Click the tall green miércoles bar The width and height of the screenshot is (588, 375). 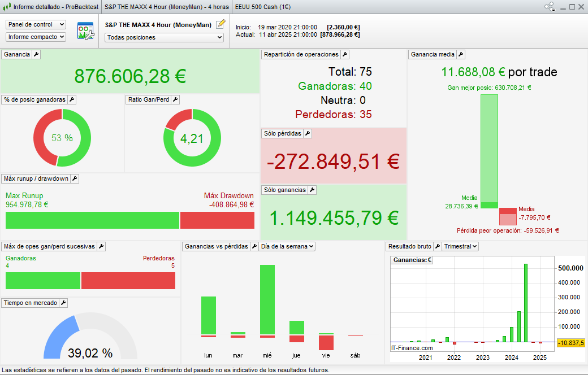(x=267, y=299)
